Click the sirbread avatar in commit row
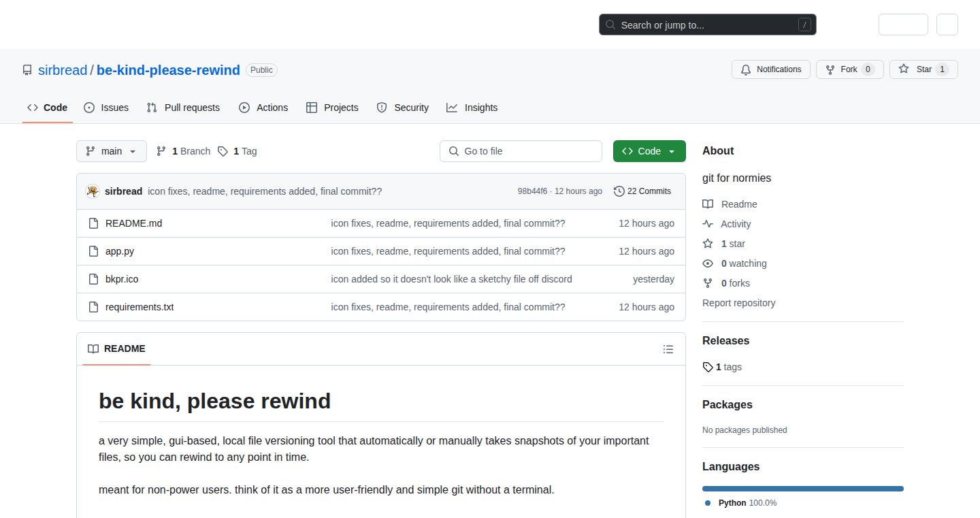The width and height of the screenshot is (980, 518). pyautogui.click(x=93, y=191)
